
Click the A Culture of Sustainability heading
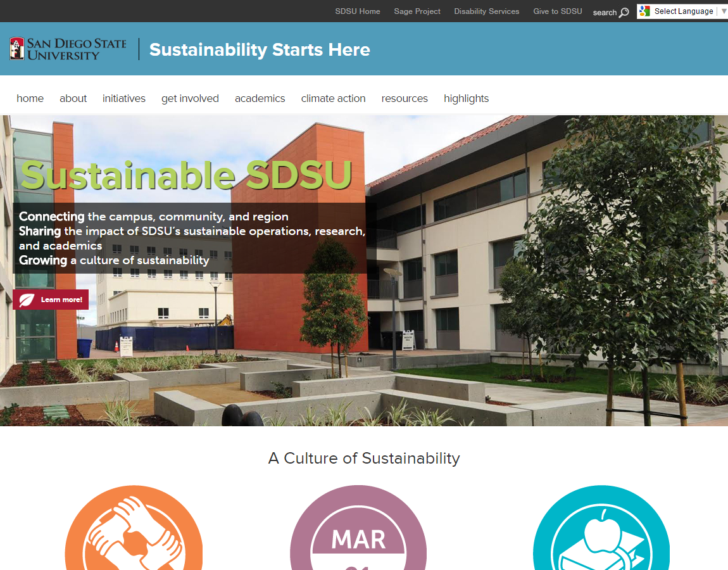[364, 458]
